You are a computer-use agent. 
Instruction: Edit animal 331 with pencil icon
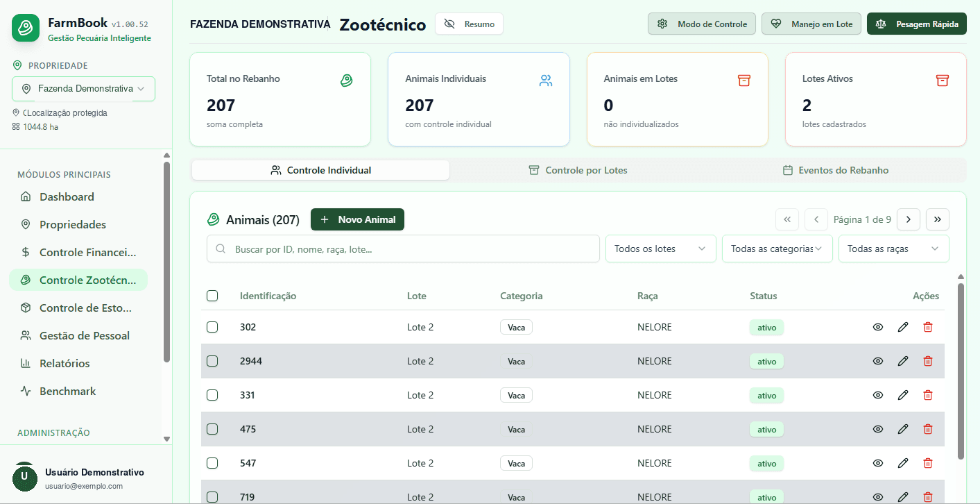click(x=903, y=395)
